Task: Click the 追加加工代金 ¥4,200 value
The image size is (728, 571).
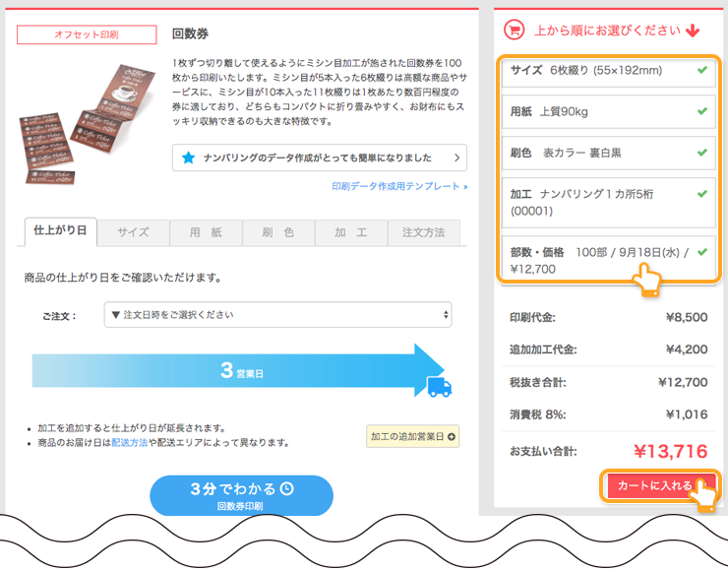Action: coord(687,349)
